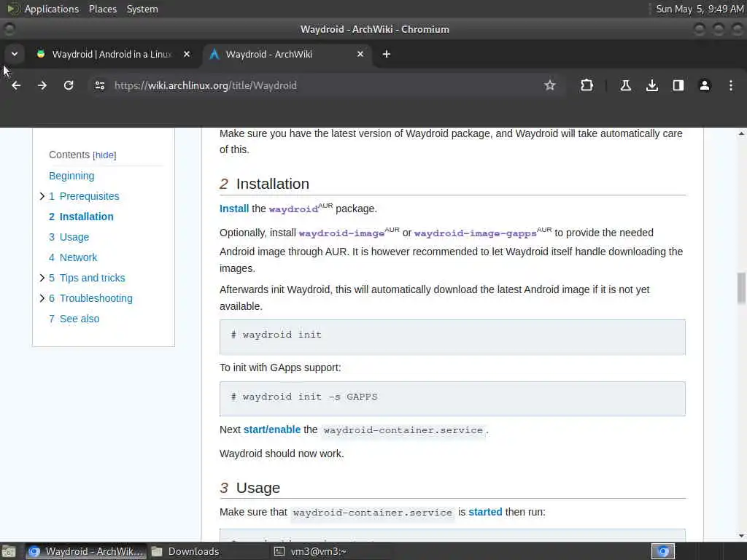Image resolution: width=747 pixels, height=560 pixels.
Task: Hide the Contents sidebar list
Action: click(x=104, y=155)
